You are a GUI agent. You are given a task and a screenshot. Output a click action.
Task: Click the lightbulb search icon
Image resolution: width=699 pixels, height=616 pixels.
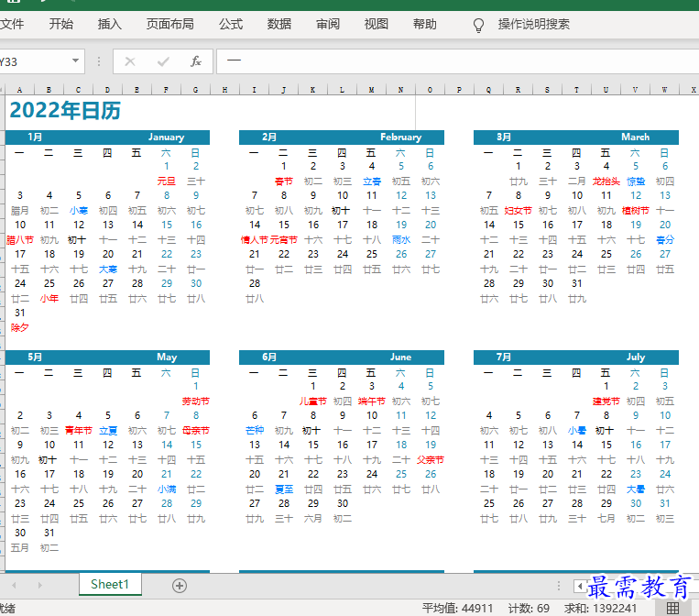point(478,25)
